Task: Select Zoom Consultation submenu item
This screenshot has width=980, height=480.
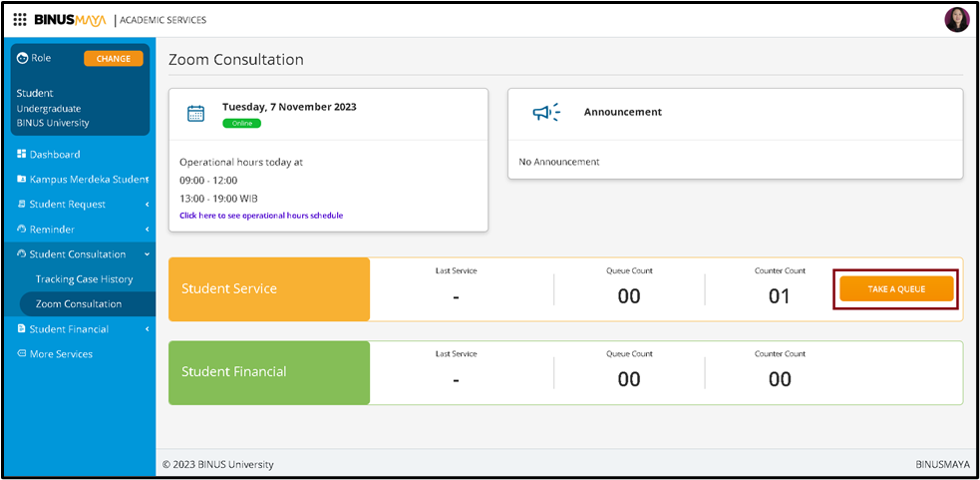Action: point(88,304)
